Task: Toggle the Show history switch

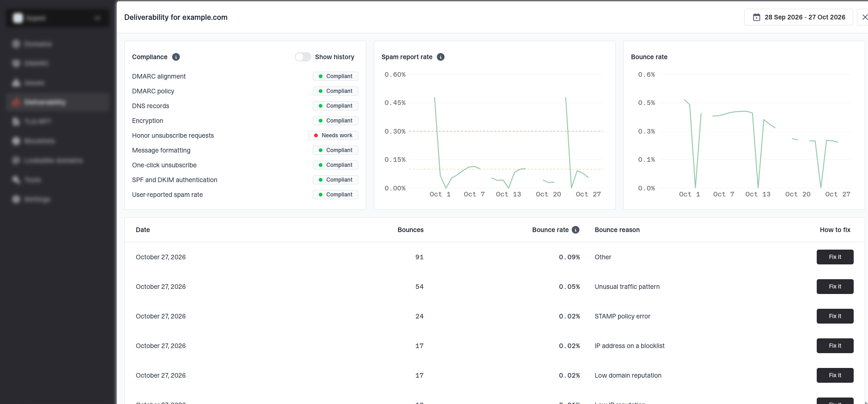Action: [303, 57]
